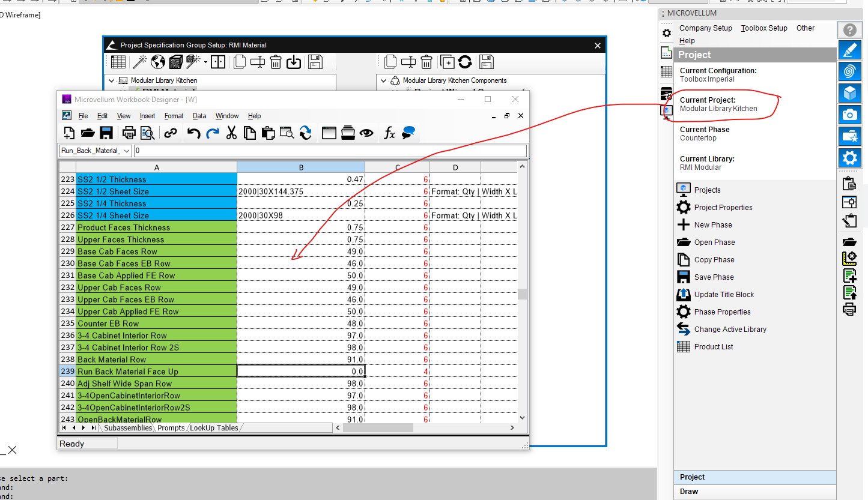Open the Format menu

(174, 116)
